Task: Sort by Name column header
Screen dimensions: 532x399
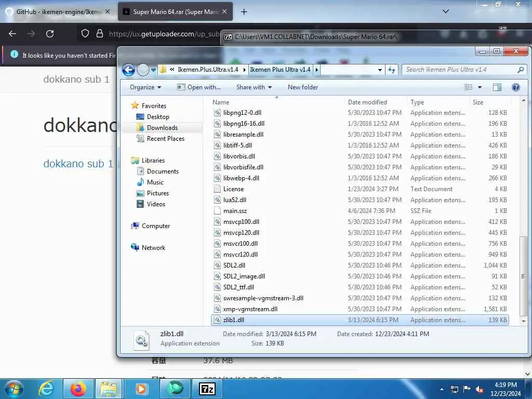Action: coord(220,102)
